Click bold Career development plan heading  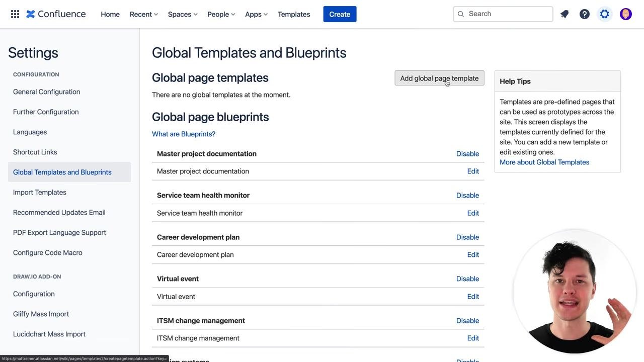click(x=198, y=237)
